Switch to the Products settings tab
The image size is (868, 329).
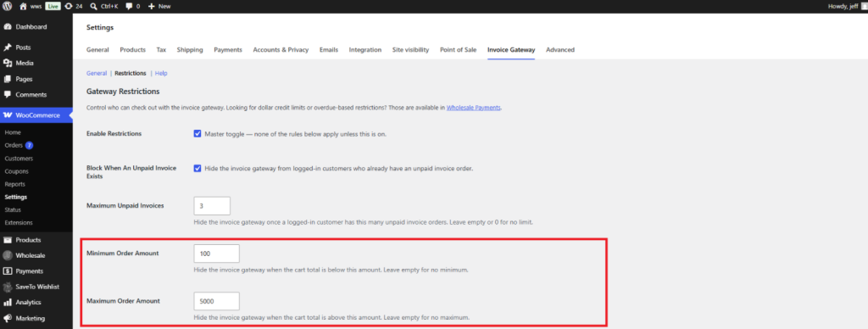(133, 50)
